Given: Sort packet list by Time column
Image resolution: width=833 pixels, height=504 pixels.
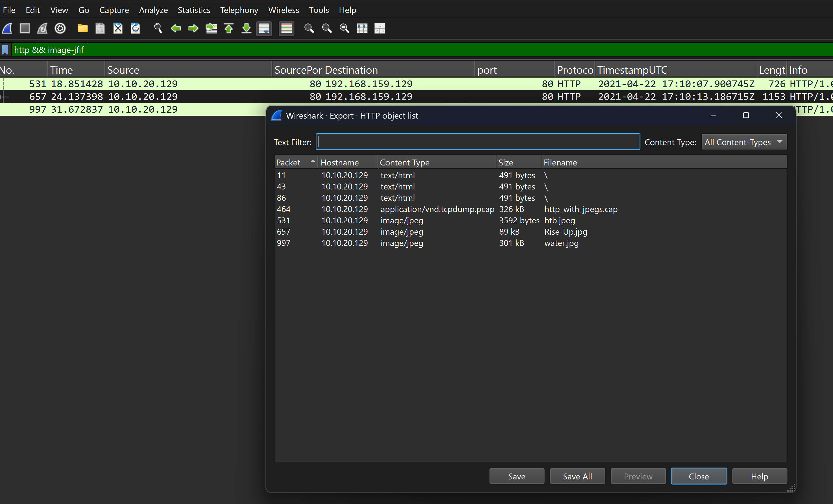Looking at the screenshot, I should coord(76,70).
